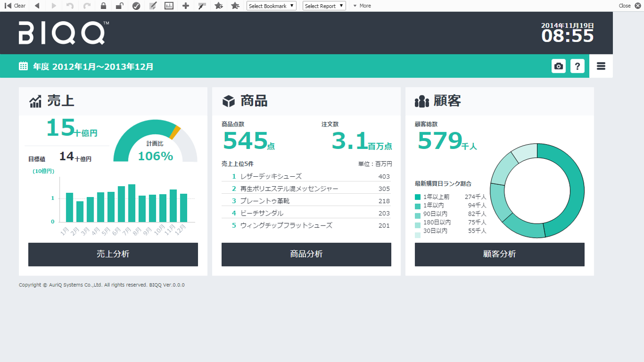Click the open padlock Unlock icon

pos(120,6)
